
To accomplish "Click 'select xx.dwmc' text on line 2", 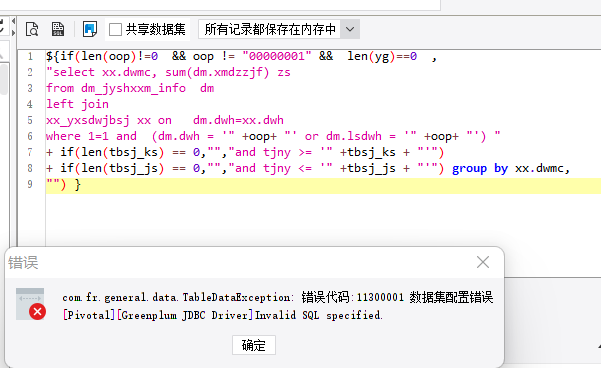I will 101,72.
